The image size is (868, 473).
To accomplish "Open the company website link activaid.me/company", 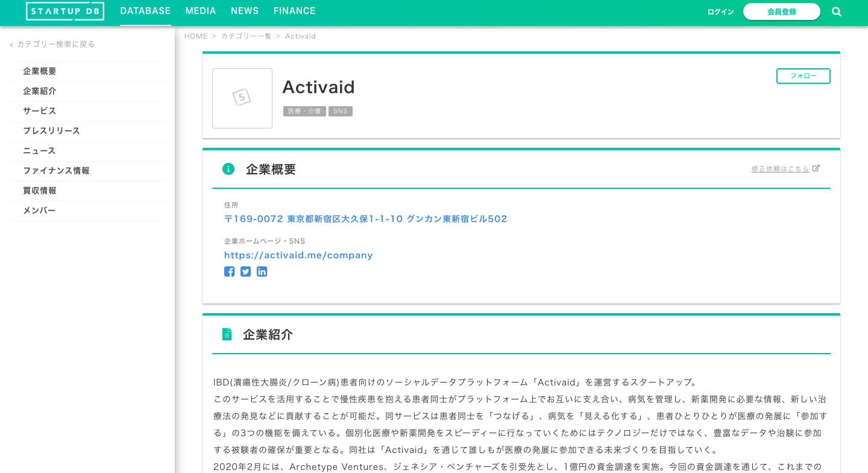I will 298,255.
